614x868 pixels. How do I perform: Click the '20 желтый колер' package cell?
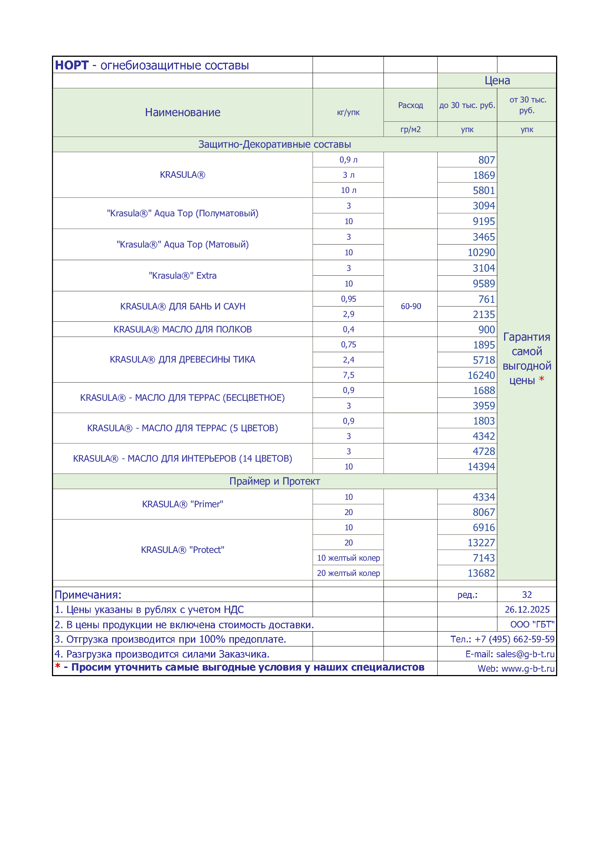coord(348,573)
